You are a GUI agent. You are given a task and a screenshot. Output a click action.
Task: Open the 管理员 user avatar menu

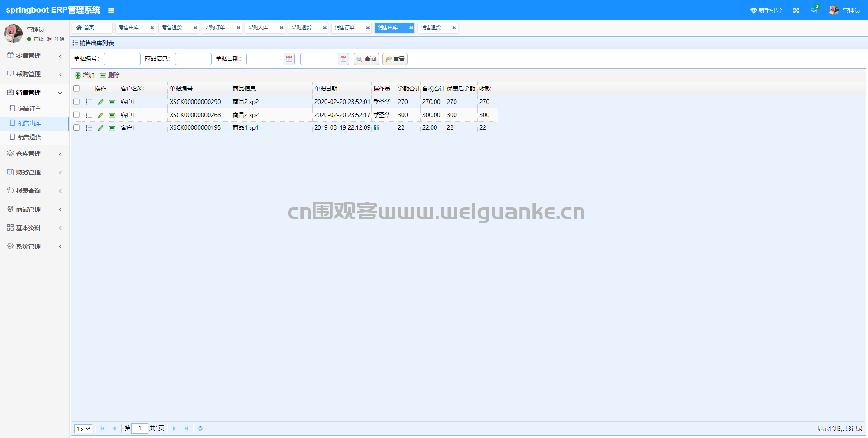pos(844,10)
